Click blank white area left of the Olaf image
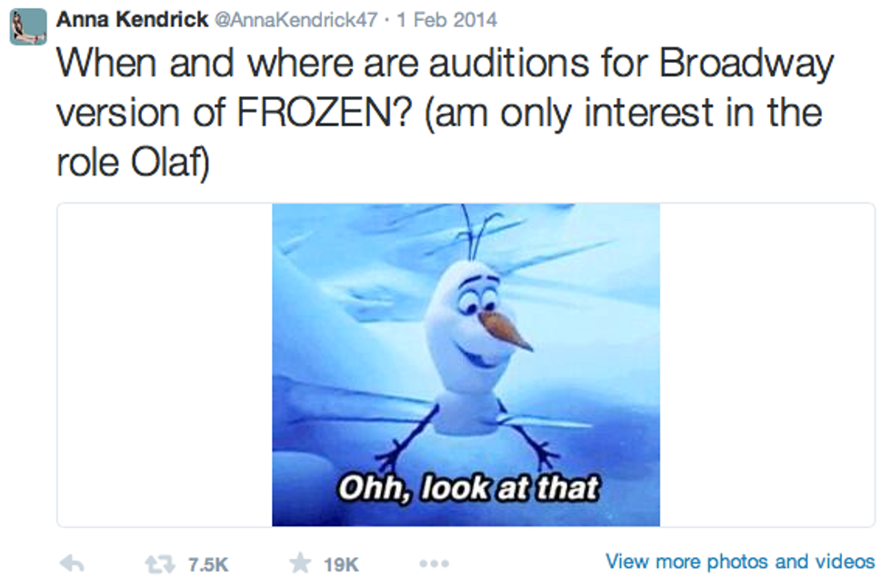 [x=164, y=364]
